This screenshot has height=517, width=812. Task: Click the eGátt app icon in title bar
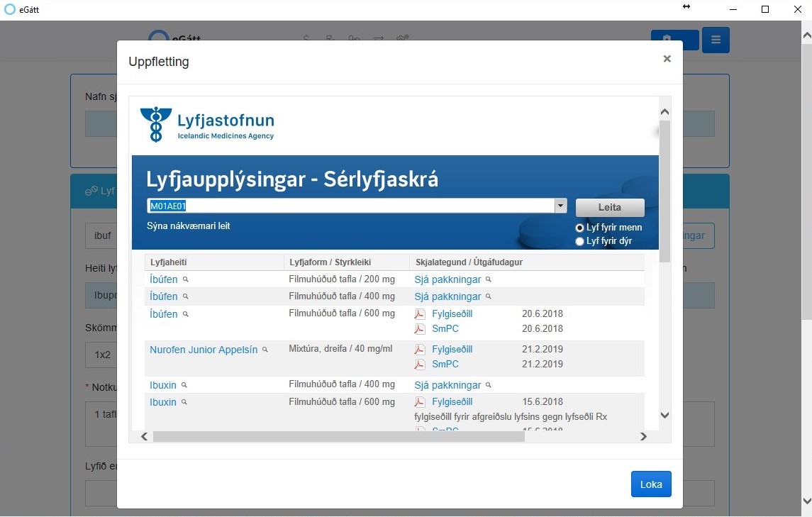click(x=9, y=9)
